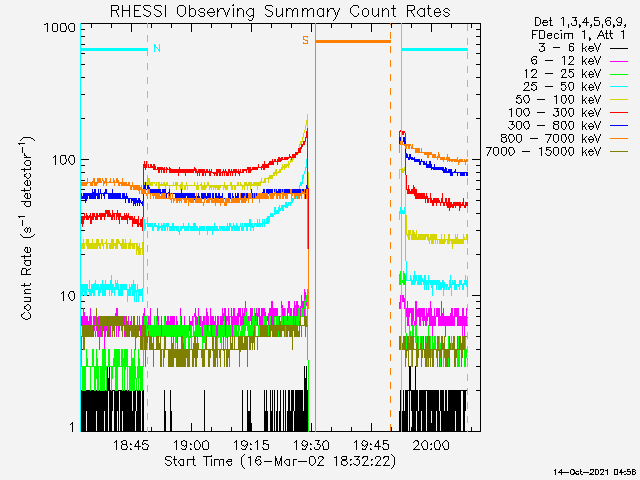
Task: Click the '50 - 100 keV' legend label
Action: pyautogui.click(x=558, y=100)
